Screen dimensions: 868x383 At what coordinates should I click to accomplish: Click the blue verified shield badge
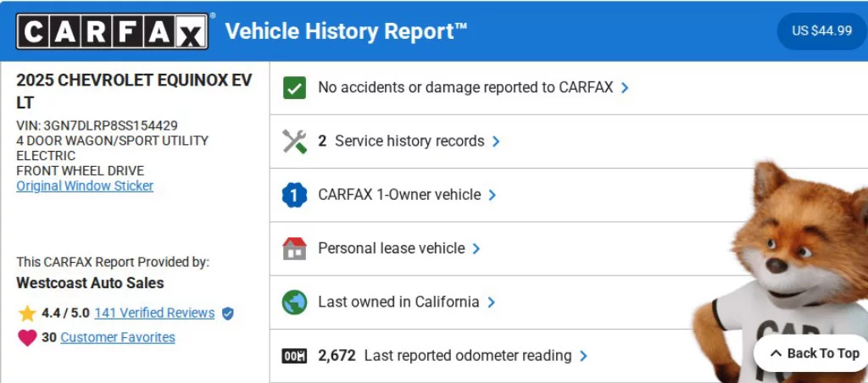pyautogui.click(x=227, y=314)
